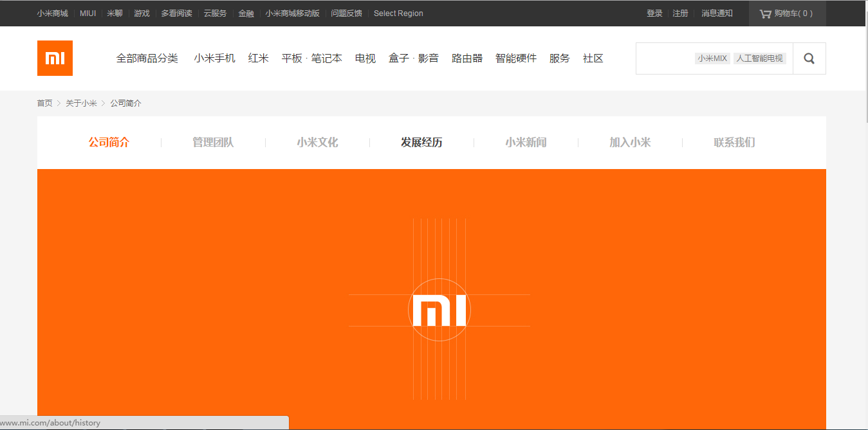This screenshot has height=430, width=868.
Task: Open 路由器 navigation menu
Action: click(467, 58)
